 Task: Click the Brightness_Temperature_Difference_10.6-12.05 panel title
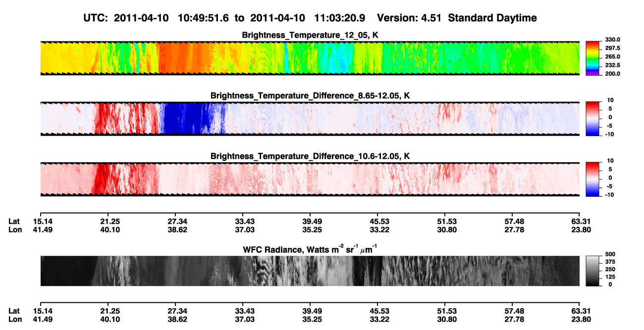310,156
